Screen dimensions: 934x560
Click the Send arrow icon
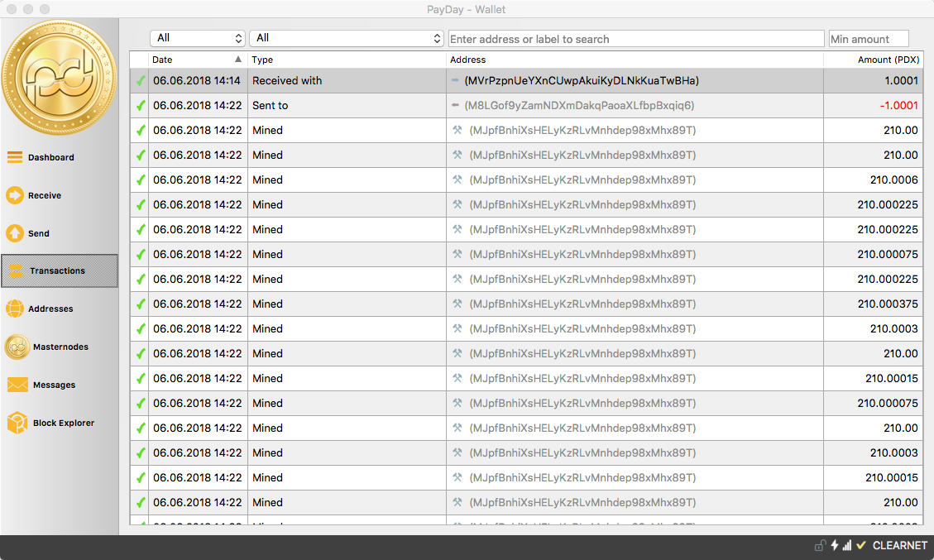pyautogui.click(x=15, y=233)
